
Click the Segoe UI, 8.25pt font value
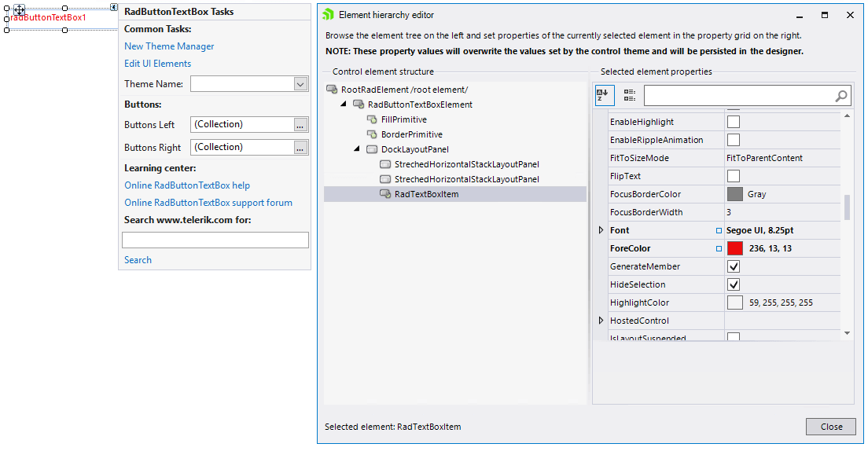click(x=760, y=231)
